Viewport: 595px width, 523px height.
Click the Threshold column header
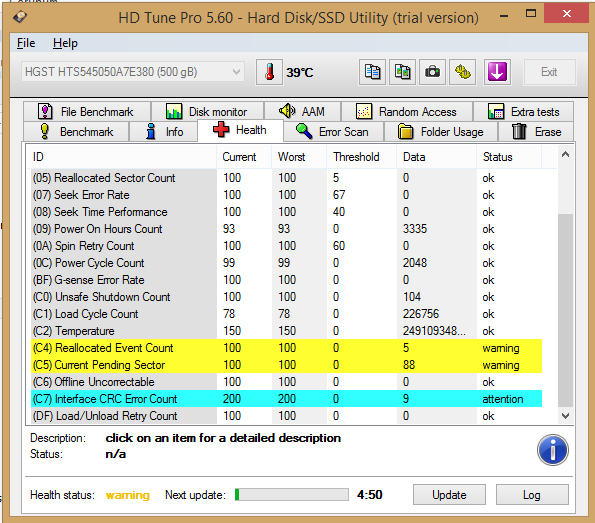pyautogui.click(x=362, y=157)
